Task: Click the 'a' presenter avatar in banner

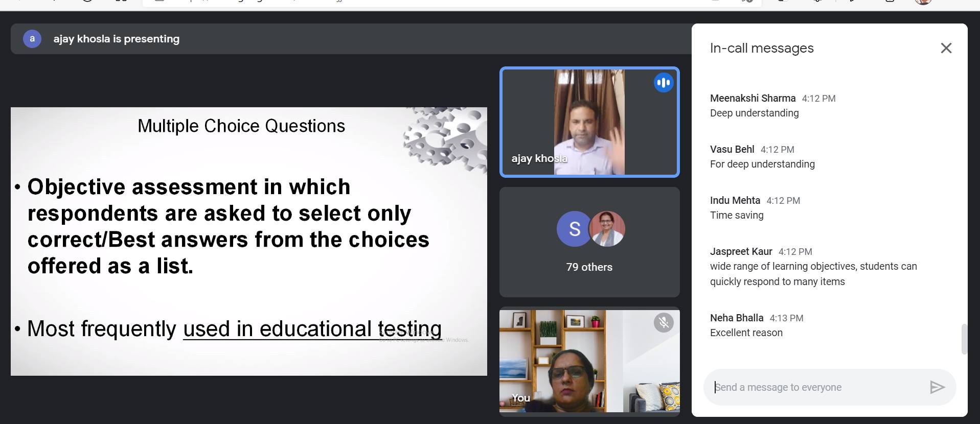Action: (x=32, y=39)
